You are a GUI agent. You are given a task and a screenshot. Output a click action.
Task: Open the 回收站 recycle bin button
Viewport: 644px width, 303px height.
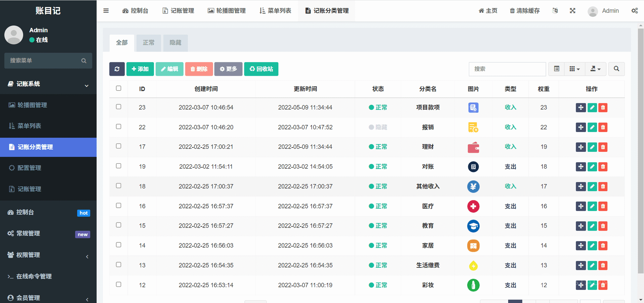(261, 69)
